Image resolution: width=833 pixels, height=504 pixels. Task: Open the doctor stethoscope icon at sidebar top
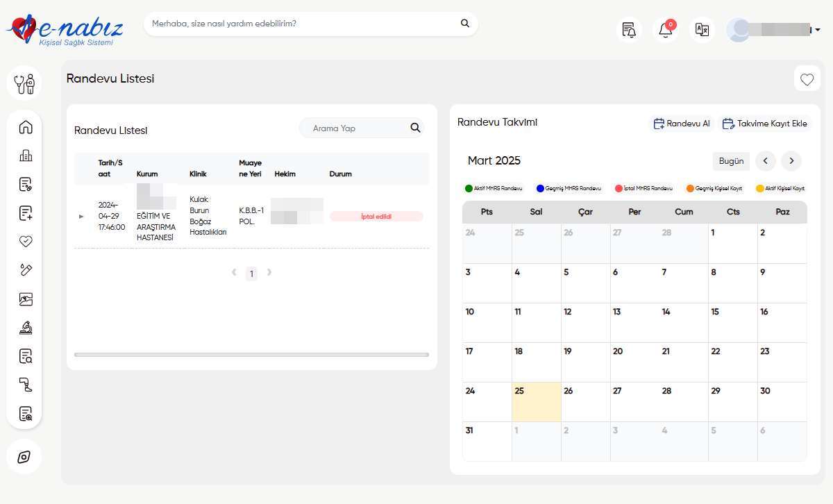[24, 83]
